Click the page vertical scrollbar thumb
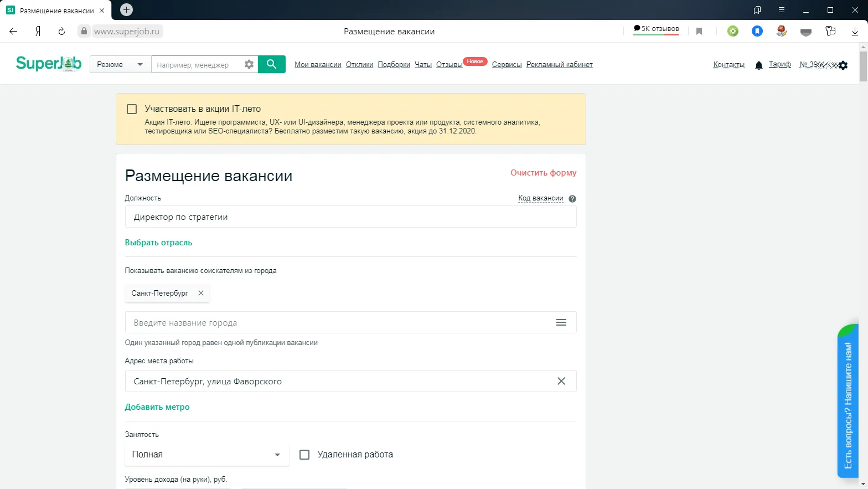The height and width of the screenshot is (489, 868). point(863,66)
